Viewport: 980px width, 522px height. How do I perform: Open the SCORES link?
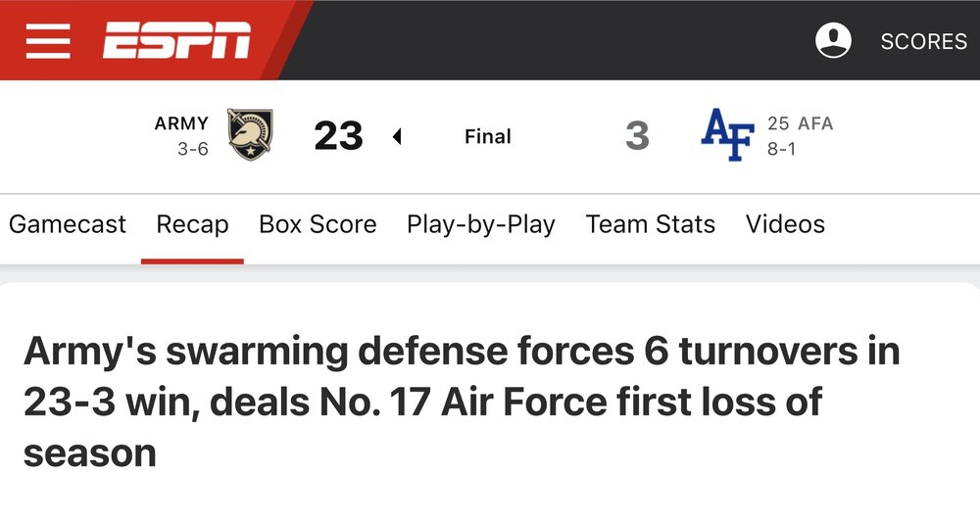coord(923,41)
